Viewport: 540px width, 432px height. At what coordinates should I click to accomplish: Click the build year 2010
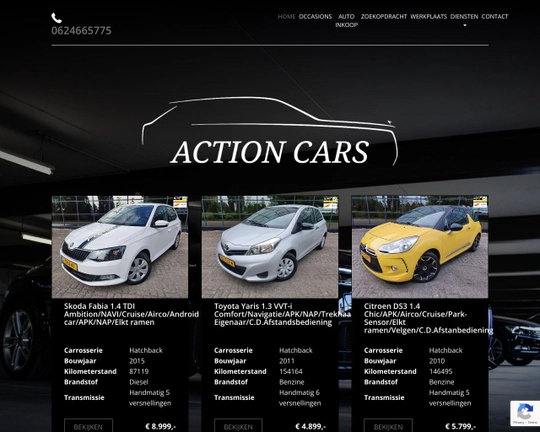point(437,361)
